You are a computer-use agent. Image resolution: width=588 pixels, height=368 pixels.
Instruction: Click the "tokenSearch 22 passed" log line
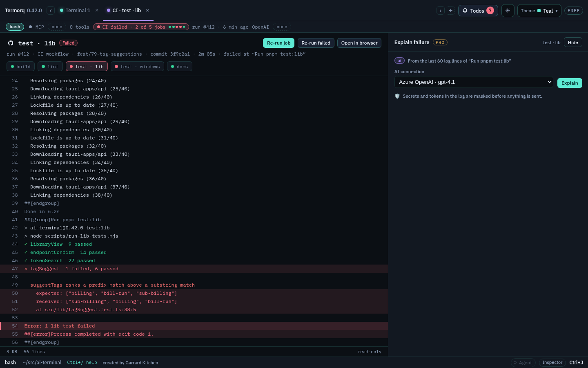coord(194,260)
